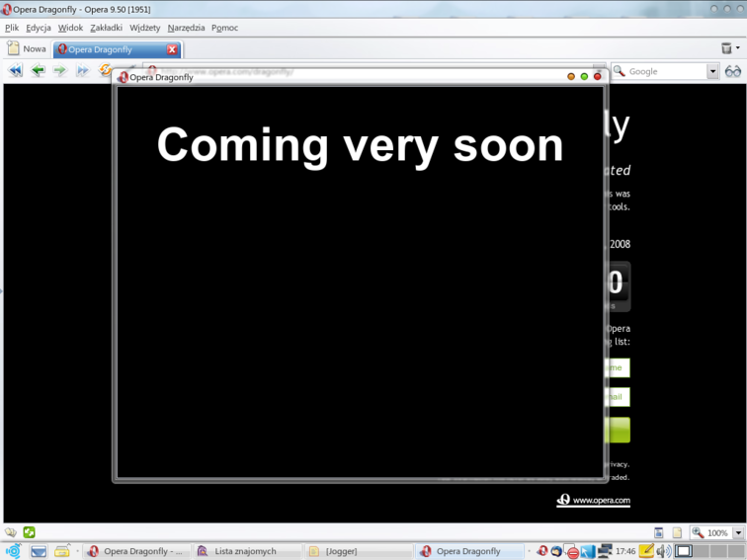Click the name input field on page
This screenshot has width=747, height=560.
point(618,367)
